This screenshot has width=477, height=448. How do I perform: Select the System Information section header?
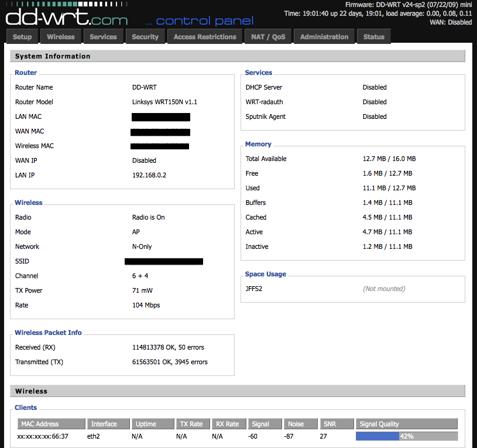(237, 56)
